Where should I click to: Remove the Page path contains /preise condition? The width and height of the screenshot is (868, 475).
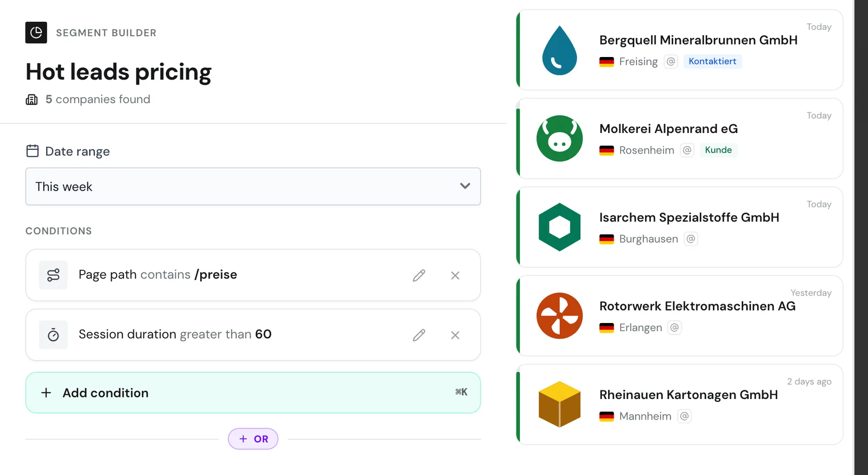[455, 275]
